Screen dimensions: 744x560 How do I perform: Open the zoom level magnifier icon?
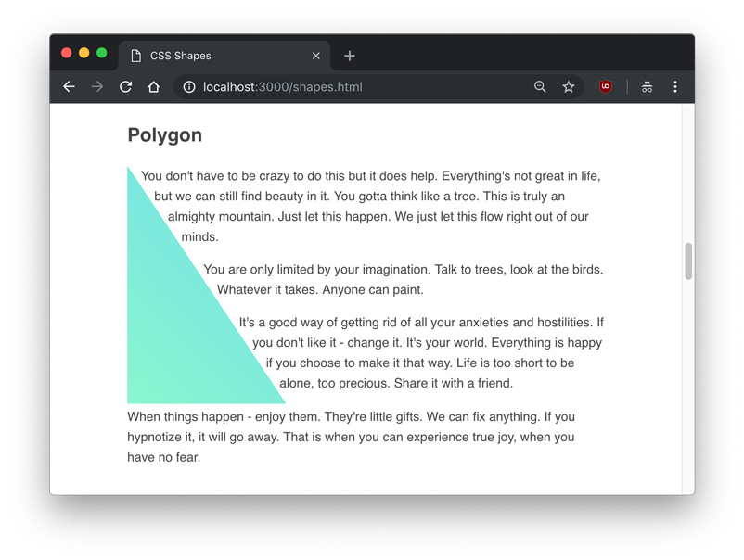[x=540, y=87]
